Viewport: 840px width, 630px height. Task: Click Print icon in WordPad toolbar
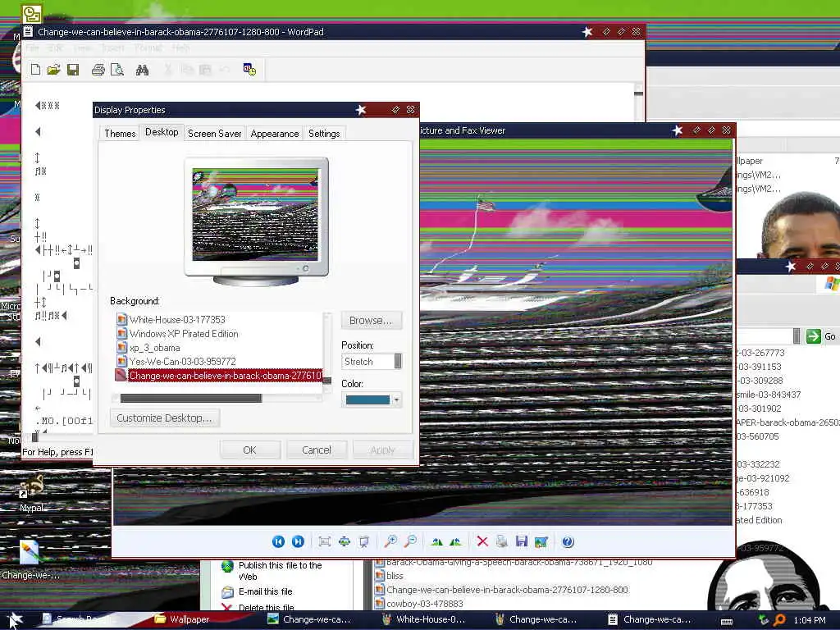[98, 70]
